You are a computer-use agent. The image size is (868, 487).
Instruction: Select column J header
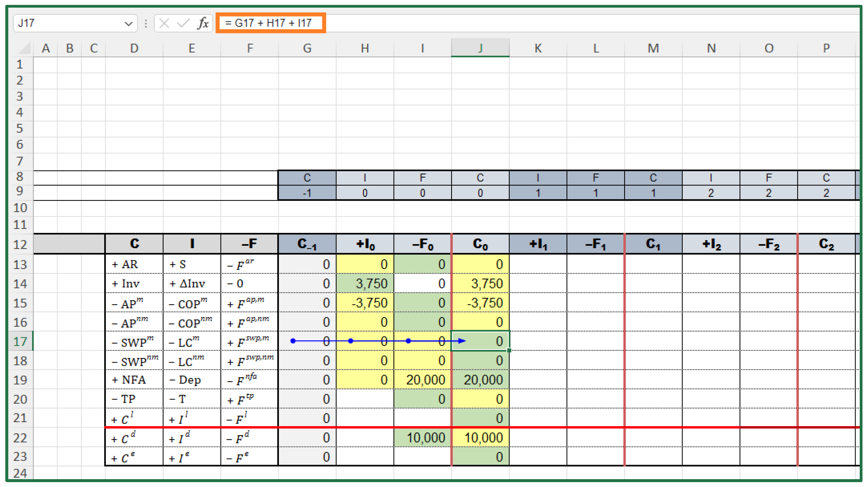pos(480,48)
